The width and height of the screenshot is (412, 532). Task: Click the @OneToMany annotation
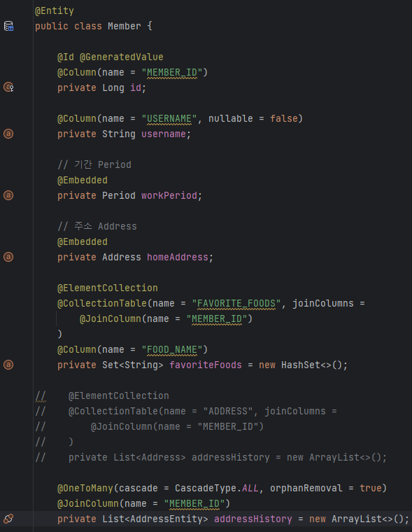click(x=85, y=488)
